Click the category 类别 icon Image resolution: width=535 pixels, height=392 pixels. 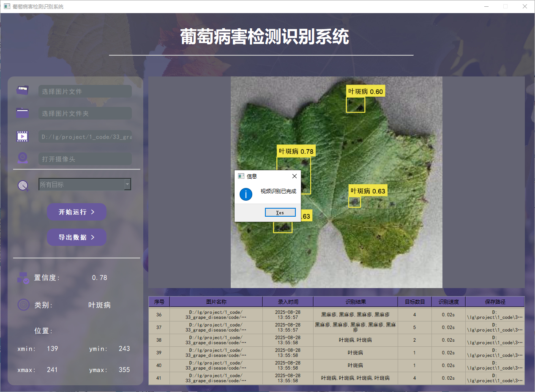[23, 305]
